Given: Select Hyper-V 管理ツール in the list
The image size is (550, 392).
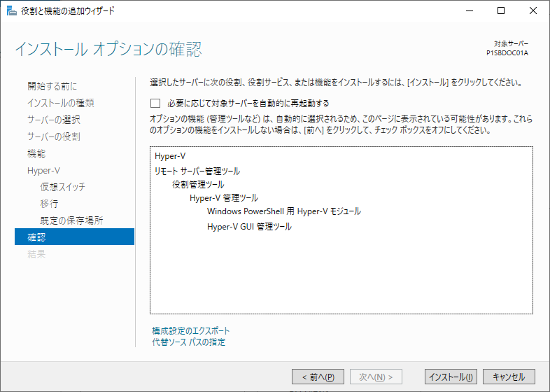Looking at the screenshot, I should coord(224,198).
